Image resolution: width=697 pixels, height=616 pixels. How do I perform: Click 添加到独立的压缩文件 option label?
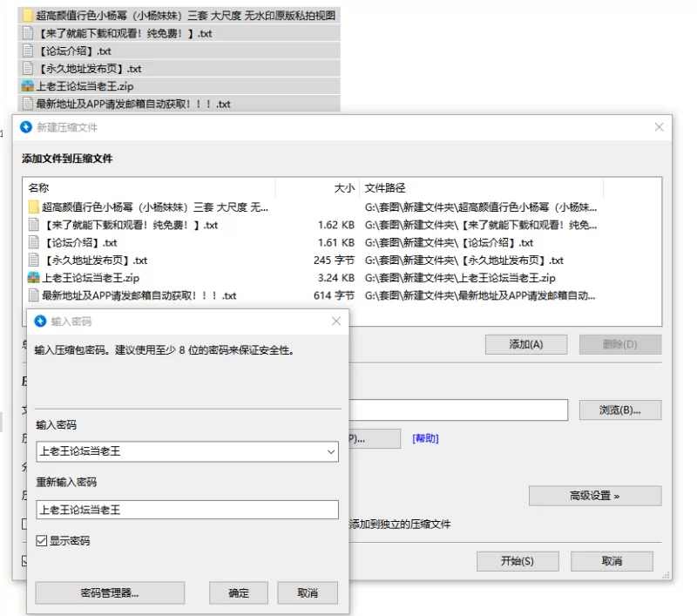(x=400, y=524)
